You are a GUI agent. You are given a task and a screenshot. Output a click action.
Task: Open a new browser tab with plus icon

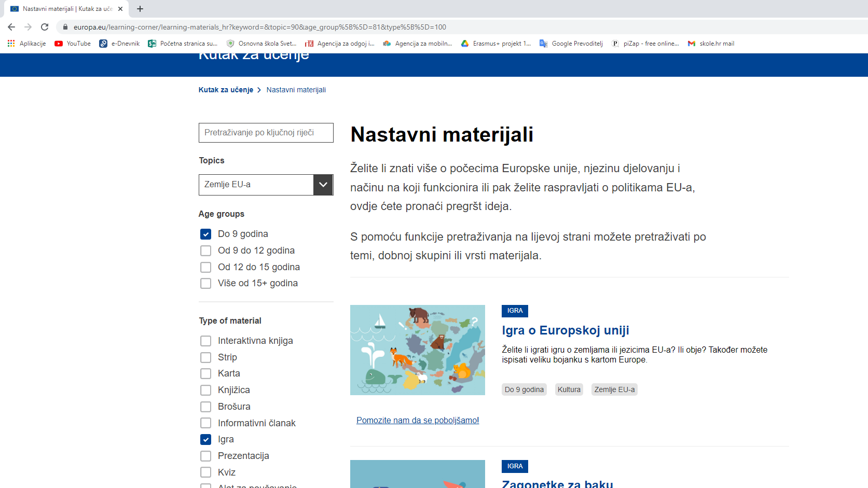pyautogui.click(x=140, y=9)
